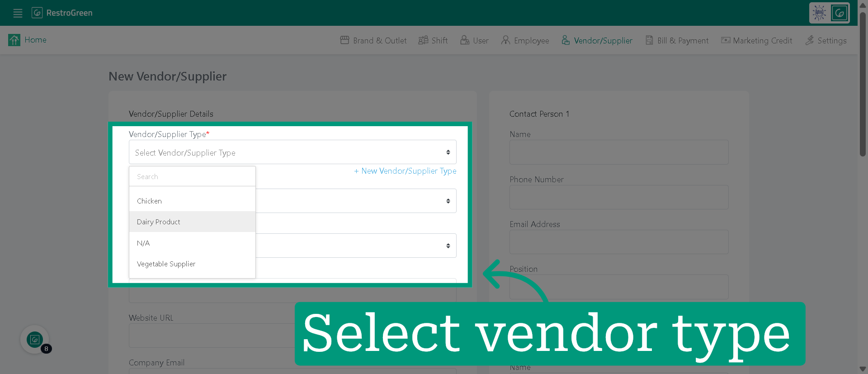Click the page vertical scrollbar
Image resolution: width=868 pixels, height=374 pixels.
[863, 84]
